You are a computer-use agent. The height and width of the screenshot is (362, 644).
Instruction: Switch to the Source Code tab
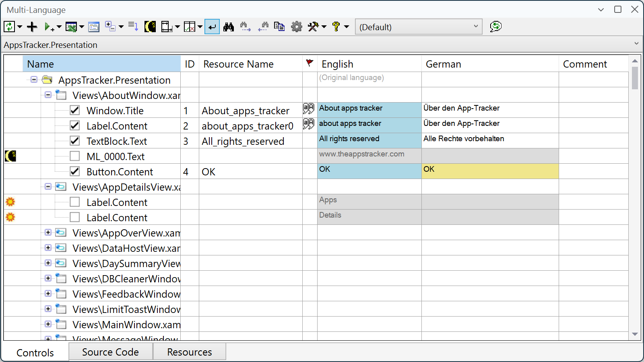click(111, 352)
